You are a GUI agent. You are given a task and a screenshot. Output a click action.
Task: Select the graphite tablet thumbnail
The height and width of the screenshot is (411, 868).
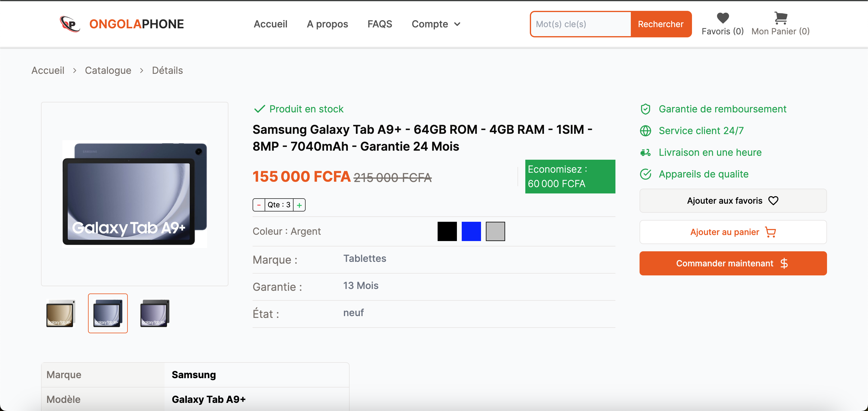point(155,313)
